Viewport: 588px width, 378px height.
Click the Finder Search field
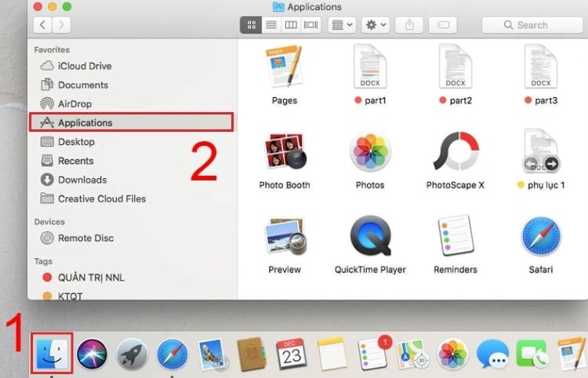pyautogui.click(x=532, y=25)
